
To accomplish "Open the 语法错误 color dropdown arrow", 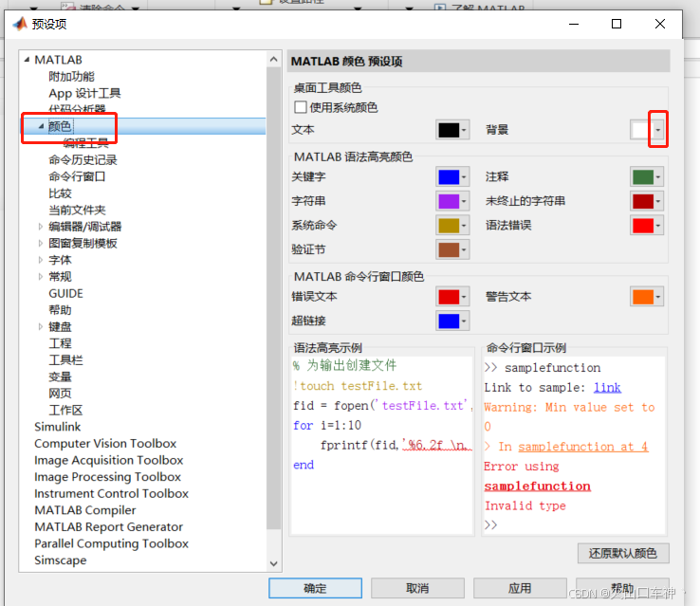I will pyautogui.click(x=658, y=226).
